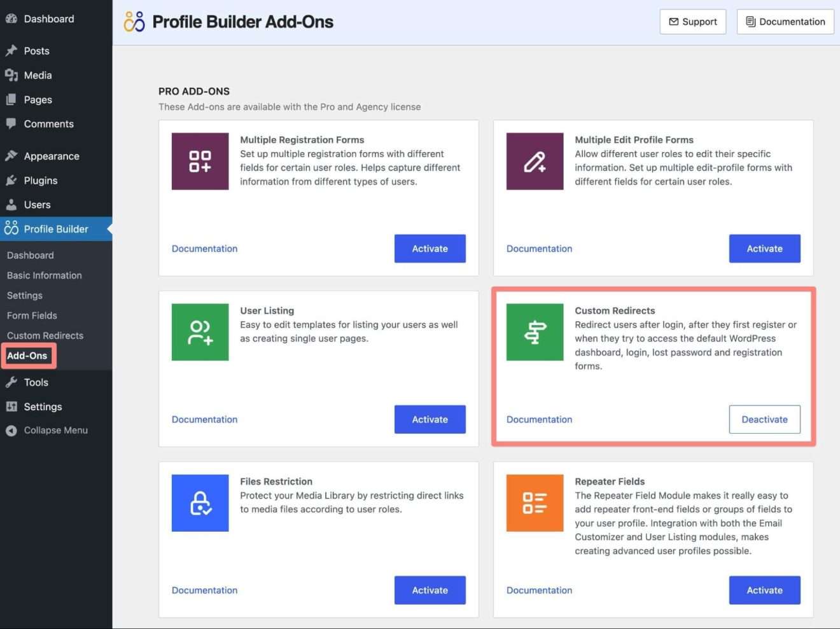Click the Multiple Registration Forms purple icon
Viewport: 840px width, 629px height.
click(x=200, y=161)
